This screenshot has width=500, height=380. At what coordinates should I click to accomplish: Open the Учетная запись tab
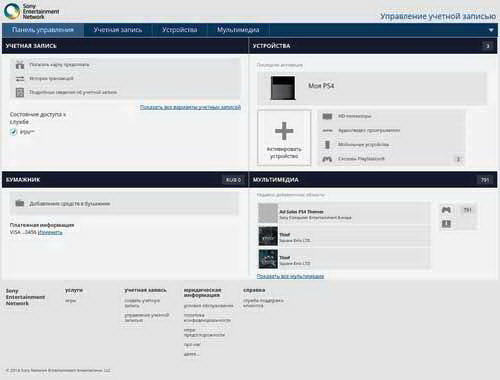pos(118,30)
